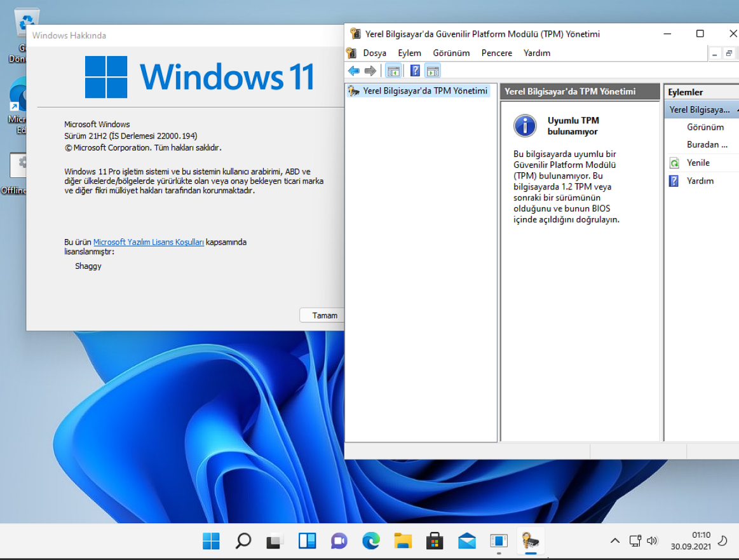Viewport: 739px width, 560px height.
Task: Open the Chat taskbar icon
Action: (339, 541)
